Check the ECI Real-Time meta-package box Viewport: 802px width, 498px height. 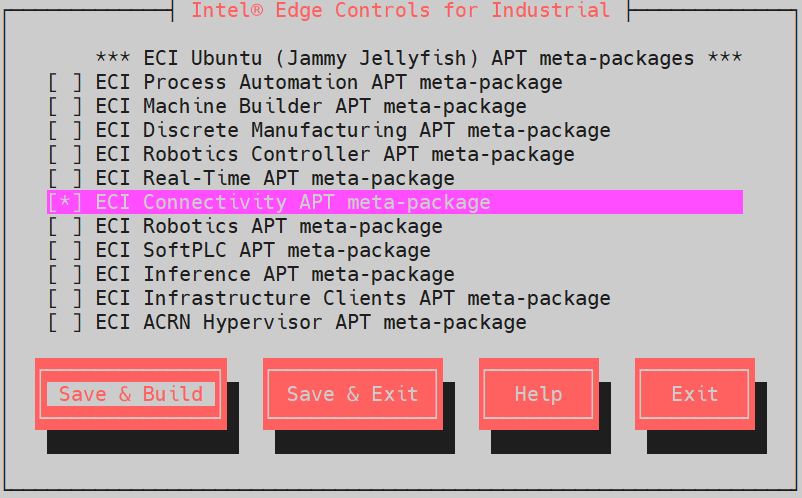pos(65,178)
